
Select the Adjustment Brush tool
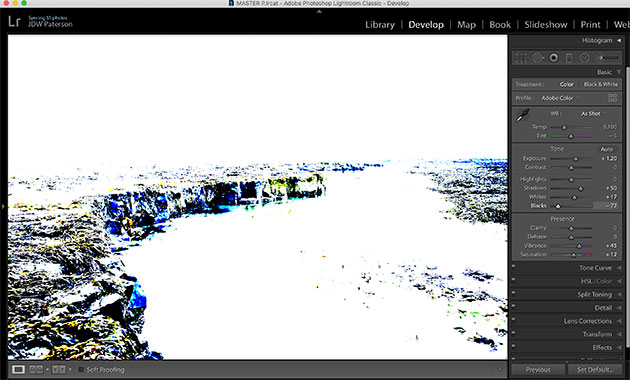coord(608,58)
